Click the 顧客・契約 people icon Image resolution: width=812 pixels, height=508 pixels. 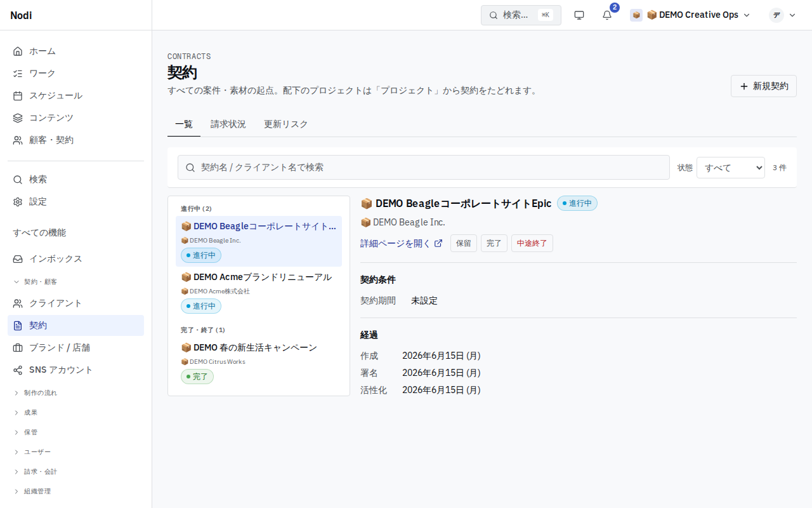pyautogui.click(x=18, y=140)
